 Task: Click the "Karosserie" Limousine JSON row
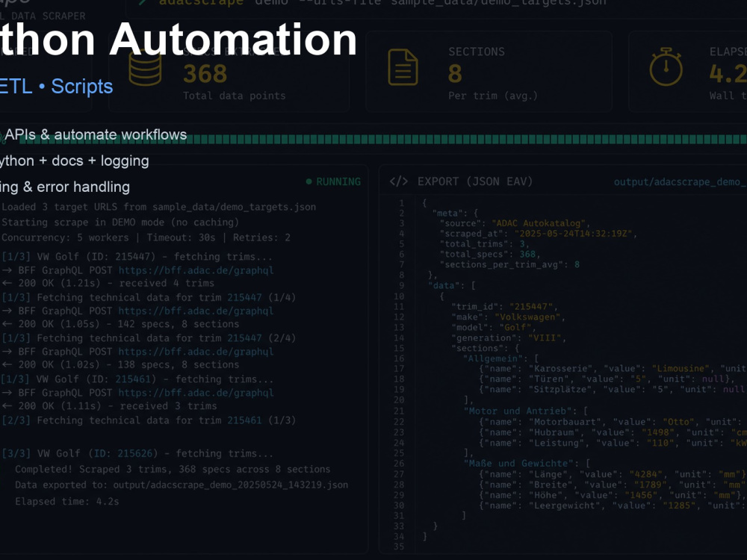[x=613, y=369]
